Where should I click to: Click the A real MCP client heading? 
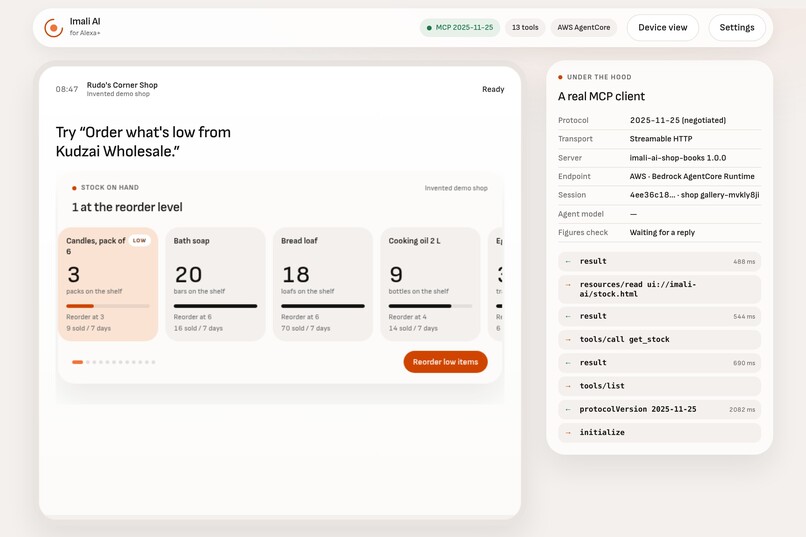coord(601,97)
